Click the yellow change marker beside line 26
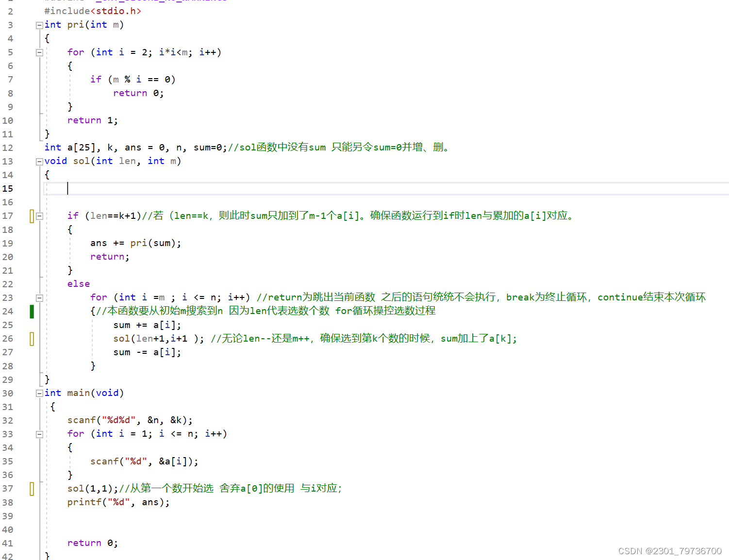This screenshot has width=729, height=560. (32, 339)
